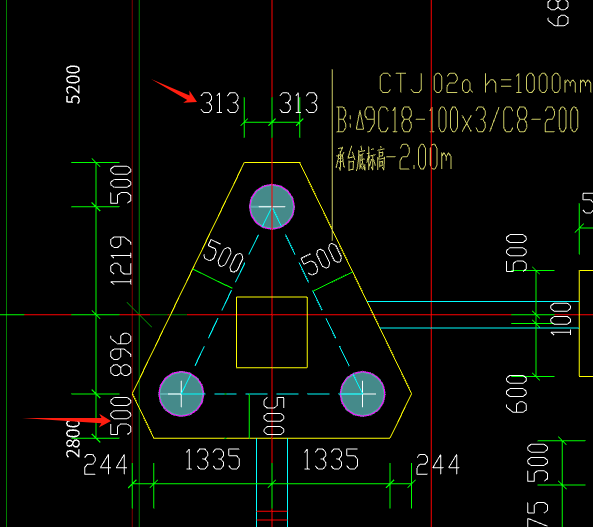This screenshot has height=527, width=593.
Task: Select the title text "CTJ 02a h=1000mm"
Action: [485, 84]
